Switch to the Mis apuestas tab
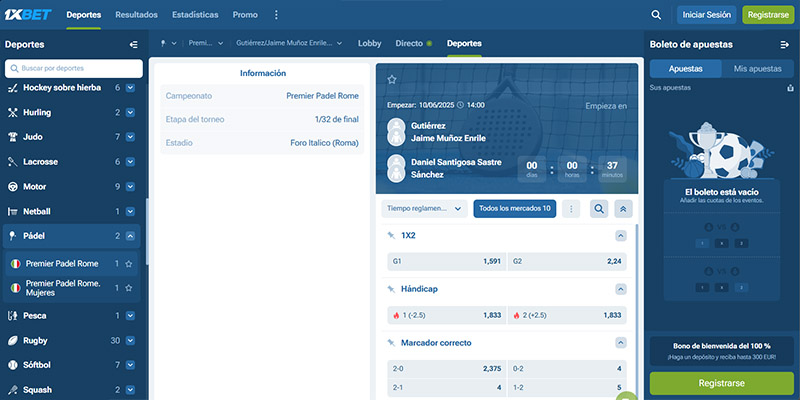The image size is (800, 400). coord(757,69)
